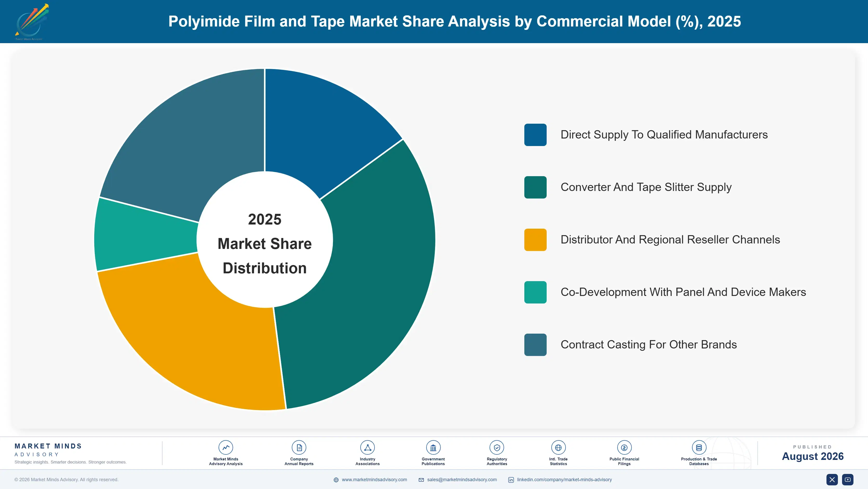Click the envelope icon beside sales email
The width and height of the screenshot is (868, 489).
point(421,480)
